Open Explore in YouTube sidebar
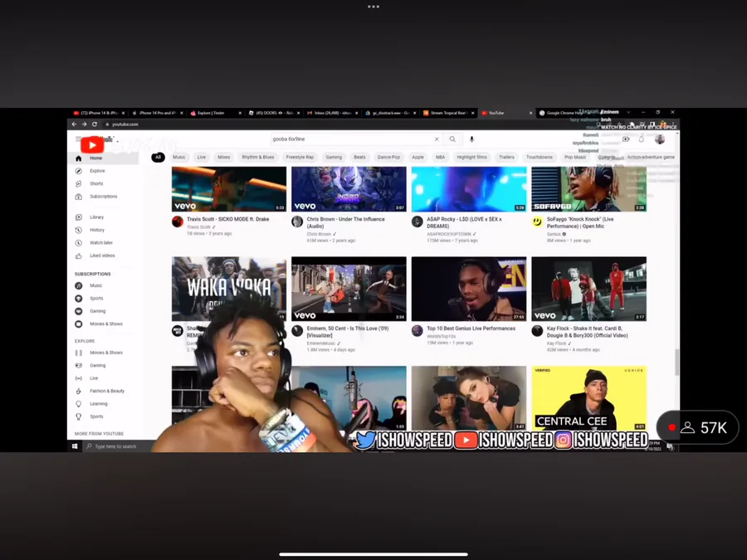Viewport: 747px width, 560px height. 97,171
